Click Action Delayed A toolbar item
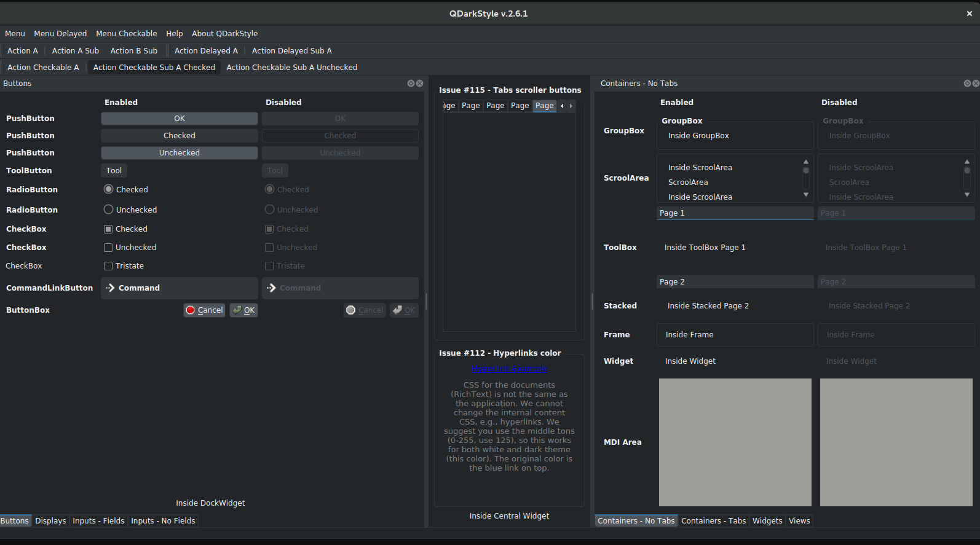This screenshot has height=545, width=980. [x=206, y=51]
